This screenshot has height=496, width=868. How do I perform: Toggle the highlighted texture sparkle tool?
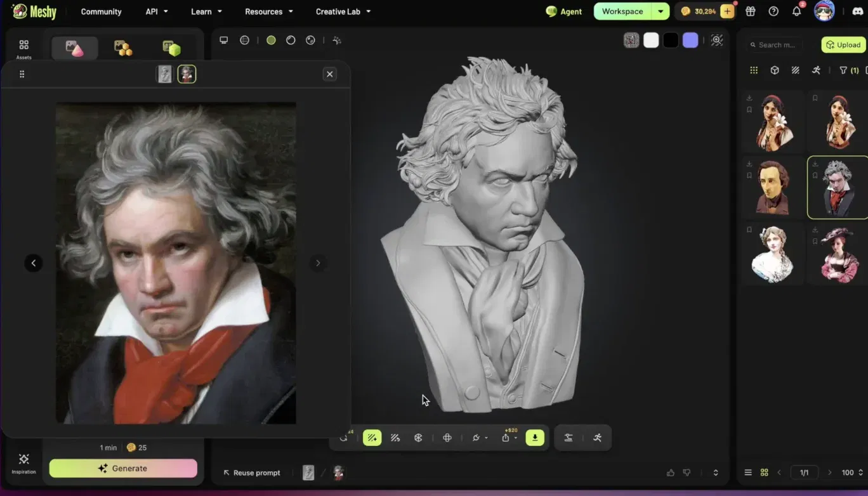tap(372, 438)
